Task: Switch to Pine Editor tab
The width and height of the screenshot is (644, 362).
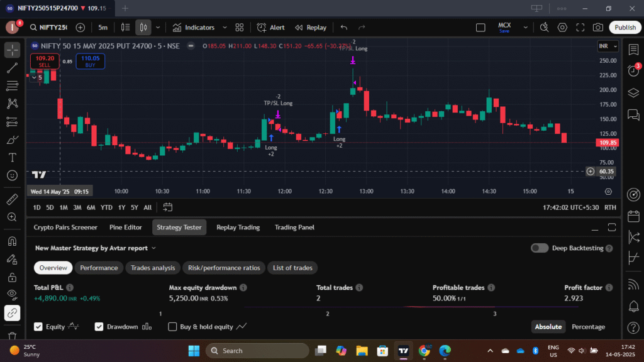Action: (x=126, y=228)
